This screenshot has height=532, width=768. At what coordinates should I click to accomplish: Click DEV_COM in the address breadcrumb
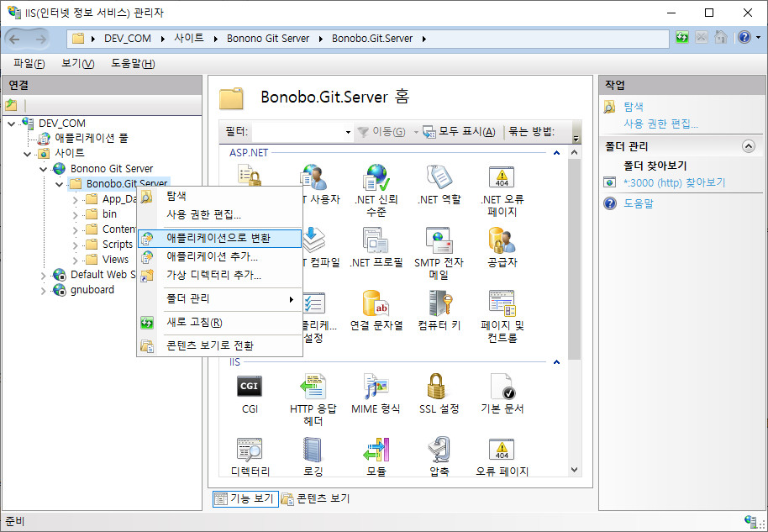128,39
